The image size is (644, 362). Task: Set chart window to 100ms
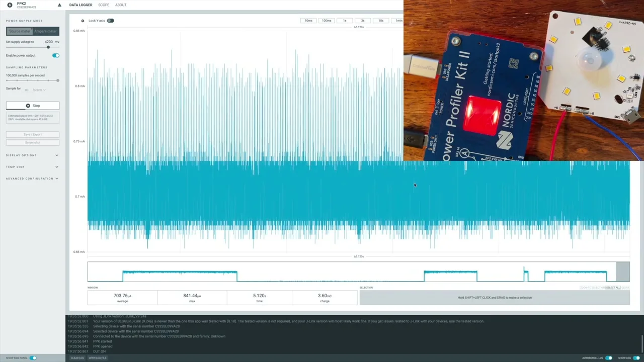[327, 21]
